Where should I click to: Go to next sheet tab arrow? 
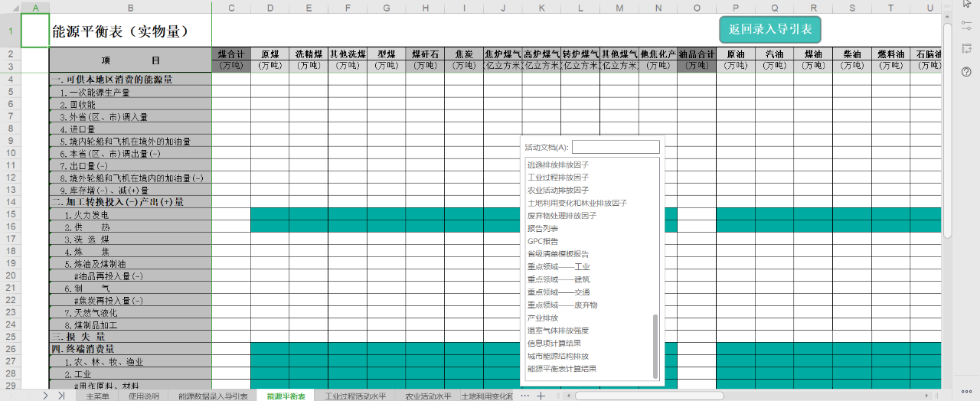click(x=45, y=396)
